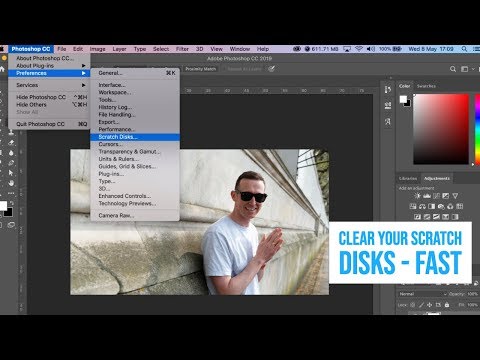Viewport: 480px width, 360px height.
Task: Add a Curves adjustment
Action: [x=436, y=196]
